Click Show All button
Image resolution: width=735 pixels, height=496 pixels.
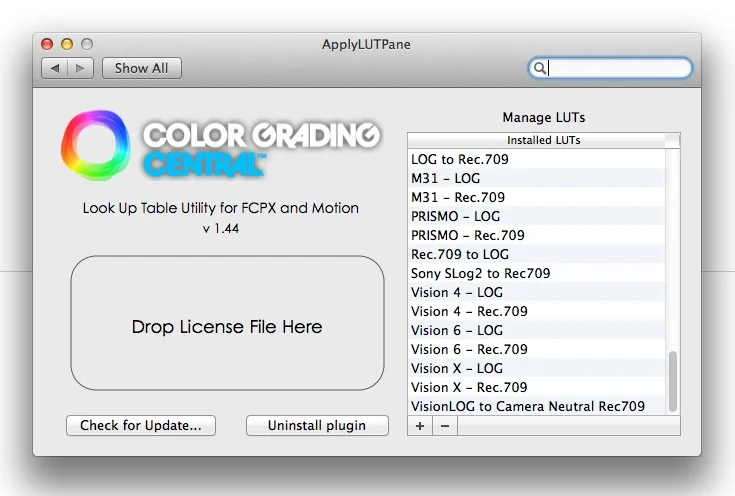pos(142,68)
